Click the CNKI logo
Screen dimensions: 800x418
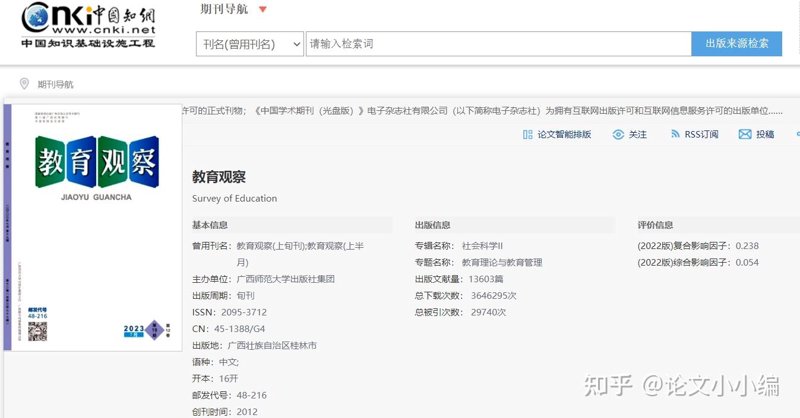click(x=88, y=26)
